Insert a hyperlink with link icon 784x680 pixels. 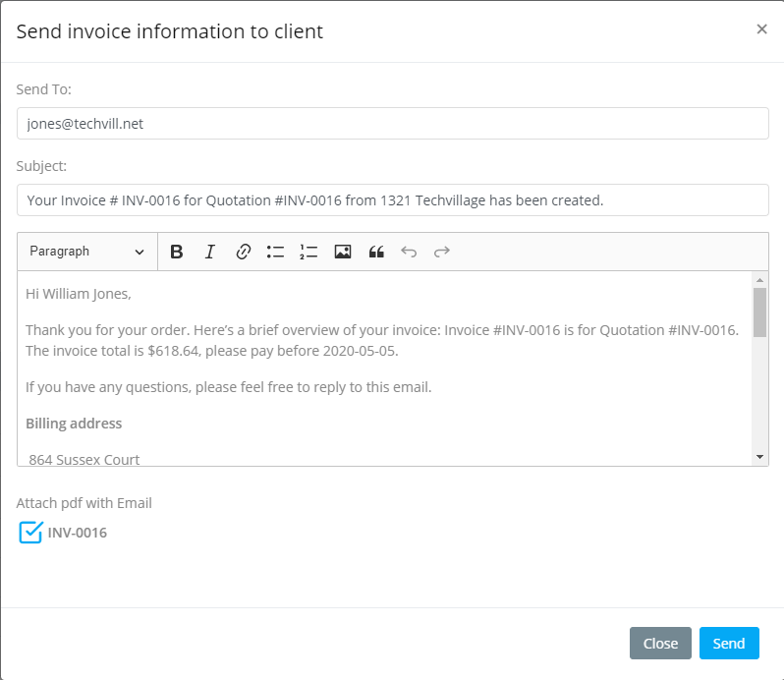pyautogui.click(x=243, y=252)
